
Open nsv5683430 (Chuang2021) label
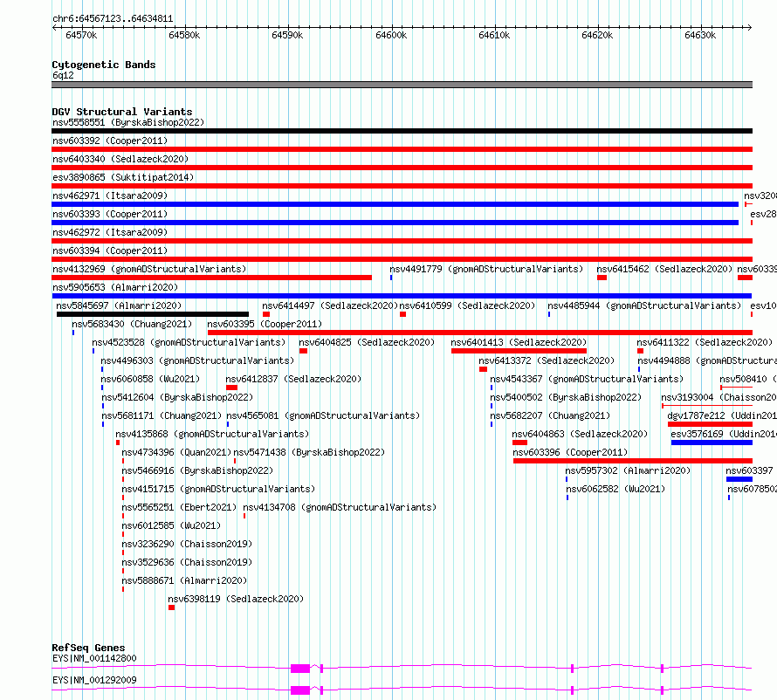coord(132,324)
